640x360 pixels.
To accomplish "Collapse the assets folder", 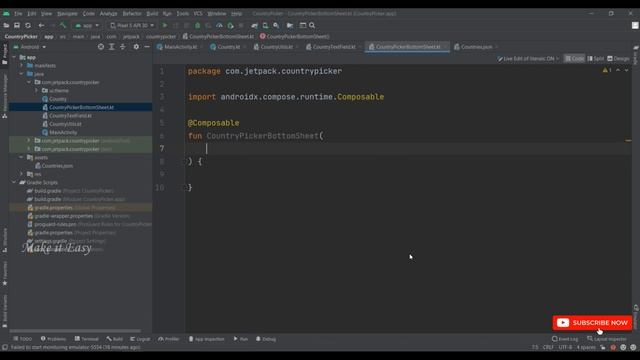I will (22, 157).
